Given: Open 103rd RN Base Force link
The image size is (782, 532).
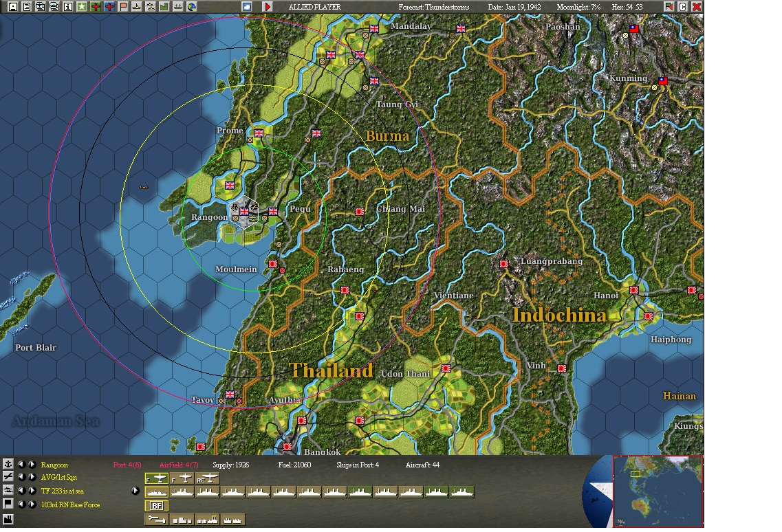Looking at the screenshot, I should 70,505.
